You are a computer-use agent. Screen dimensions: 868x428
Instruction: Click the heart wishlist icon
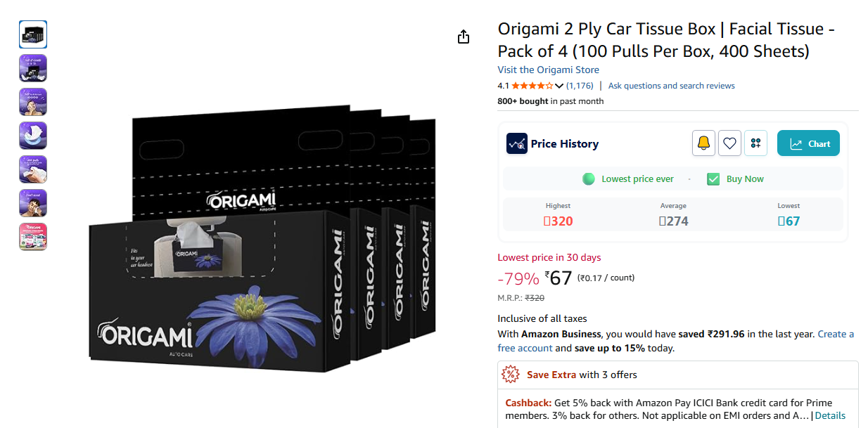[729, 143]
